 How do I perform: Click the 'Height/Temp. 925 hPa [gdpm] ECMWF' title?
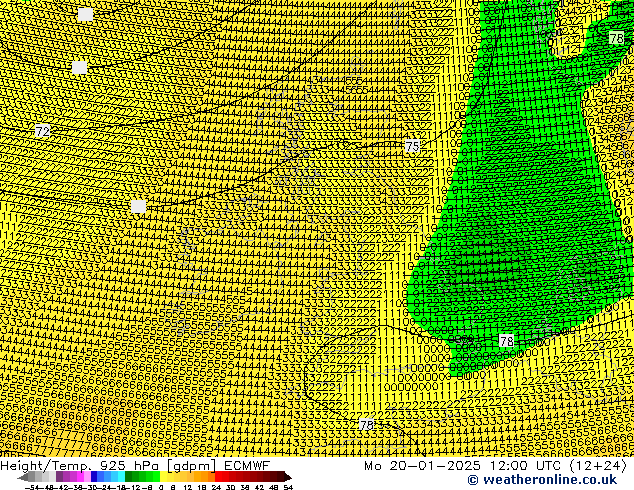pyautogui.click(x=135, y=465)
